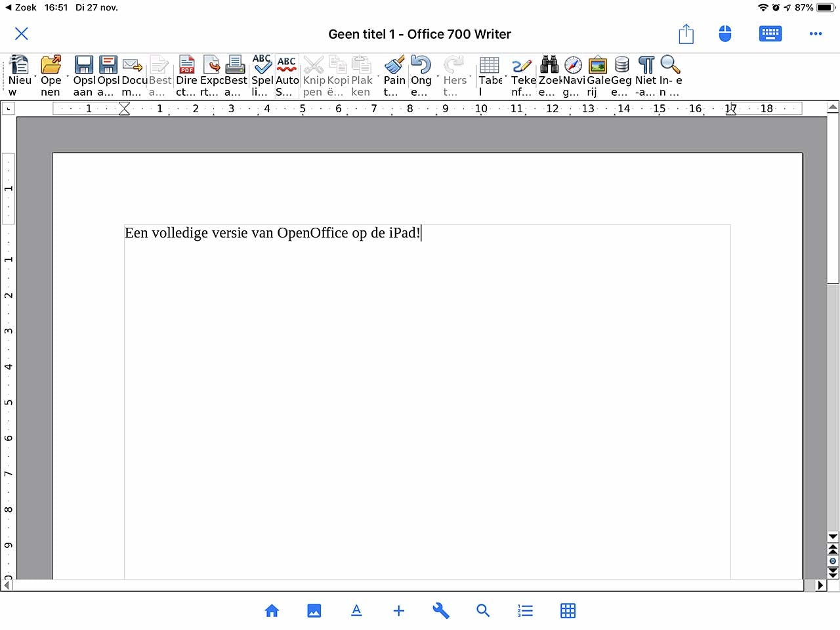This screenshot has height=630, width=840.
Task: Open the Galerij picture icon
Action: [x=598, y=64]
